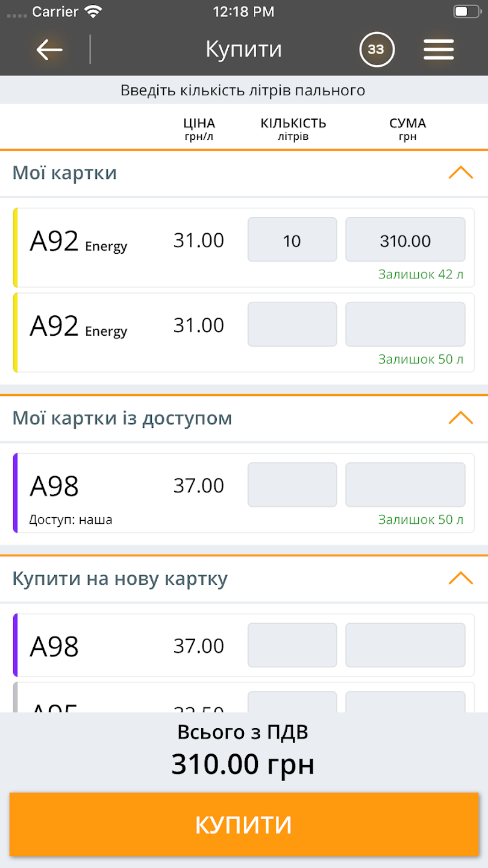This screenshot has width=488, height=868.
Task: Open the hamburger menu
Action: 438,49
